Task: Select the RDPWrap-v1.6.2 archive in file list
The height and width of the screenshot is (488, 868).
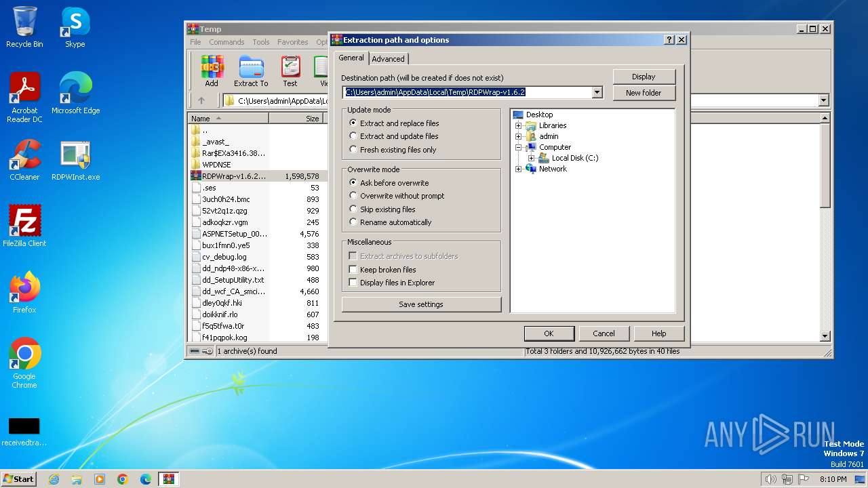Action: pyautogui.click(x=256, y=176)
